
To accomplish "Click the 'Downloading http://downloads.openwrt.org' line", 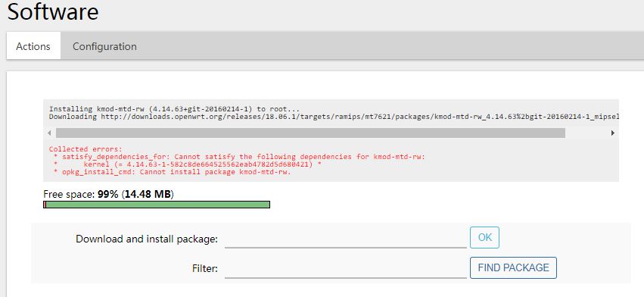I will pos(334,117).
